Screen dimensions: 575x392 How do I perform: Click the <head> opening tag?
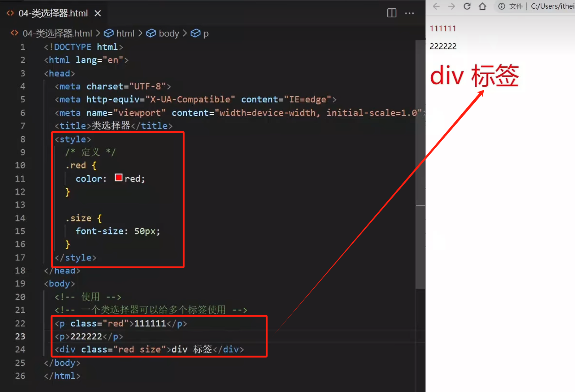tap(60, 73)
